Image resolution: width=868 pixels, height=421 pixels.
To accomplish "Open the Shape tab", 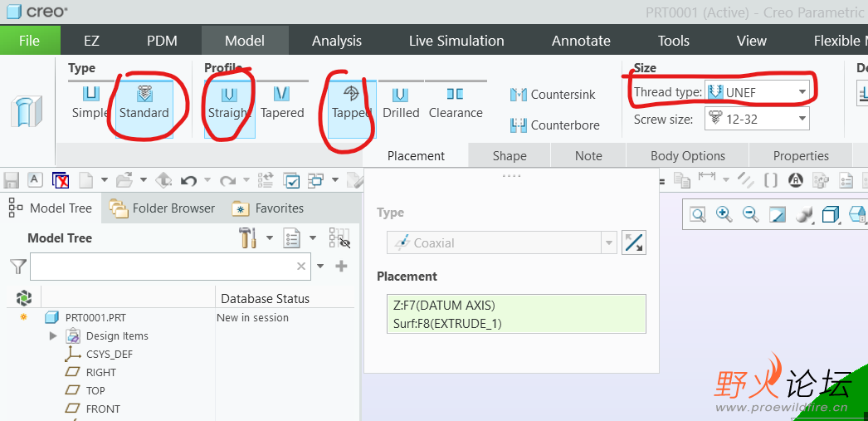I will pos(510,156).
